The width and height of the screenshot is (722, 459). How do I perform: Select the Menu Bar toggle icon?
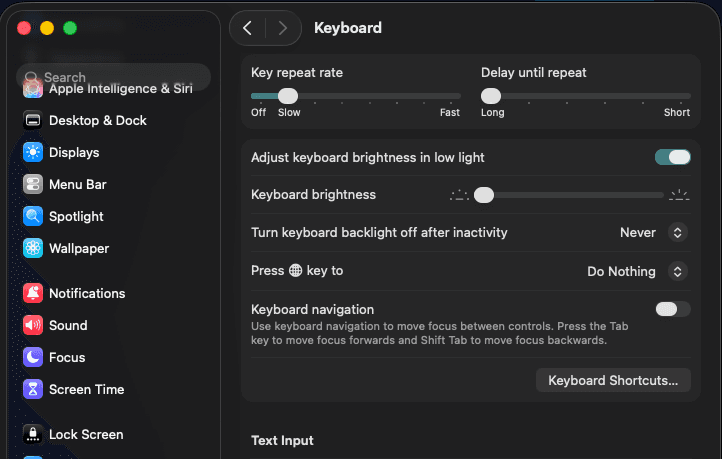[x=33, y=185]
